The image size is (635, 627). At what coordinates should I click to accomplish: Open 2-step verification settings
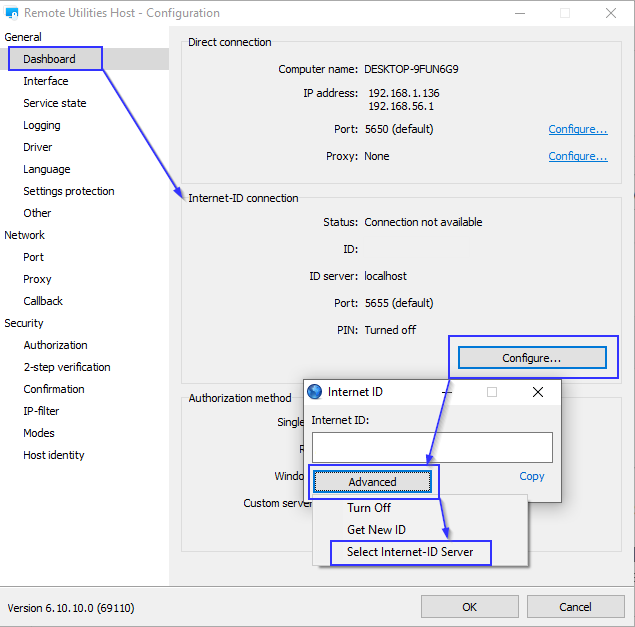click(67, 367)
